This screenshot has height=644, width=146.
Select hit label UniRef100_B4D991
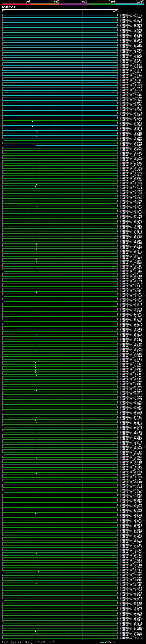pyautogui.click(x=131, y=175)
